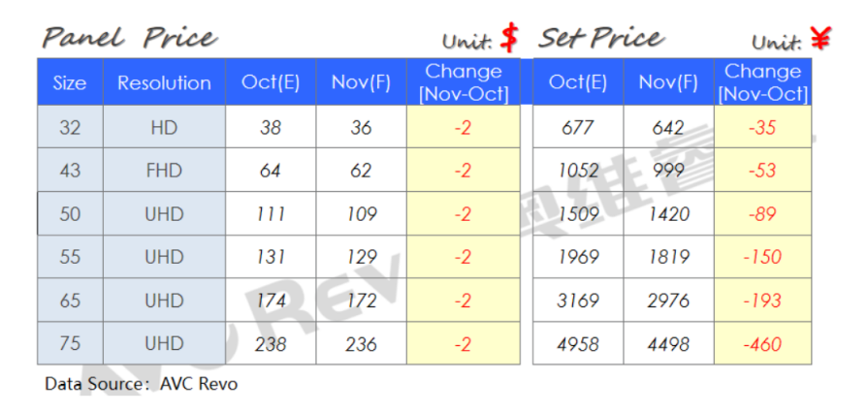Viewport: 868px width, 413px height.
Task: Click the set price value 1052
Action: tap(578, 171)
